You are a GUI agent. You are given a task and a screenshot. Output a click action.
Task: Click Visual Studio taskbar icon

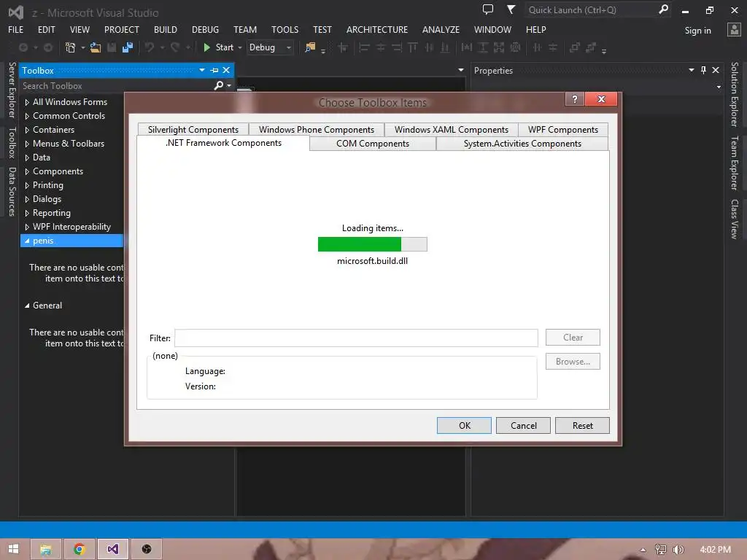113,549
